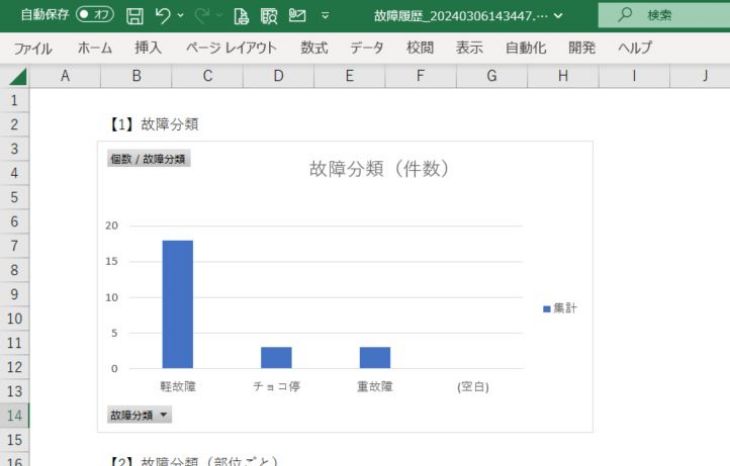The height and width of the screenshot is (466, 730).
Task: Click the Select All corner triangle
Action: (x=17, y=76)
